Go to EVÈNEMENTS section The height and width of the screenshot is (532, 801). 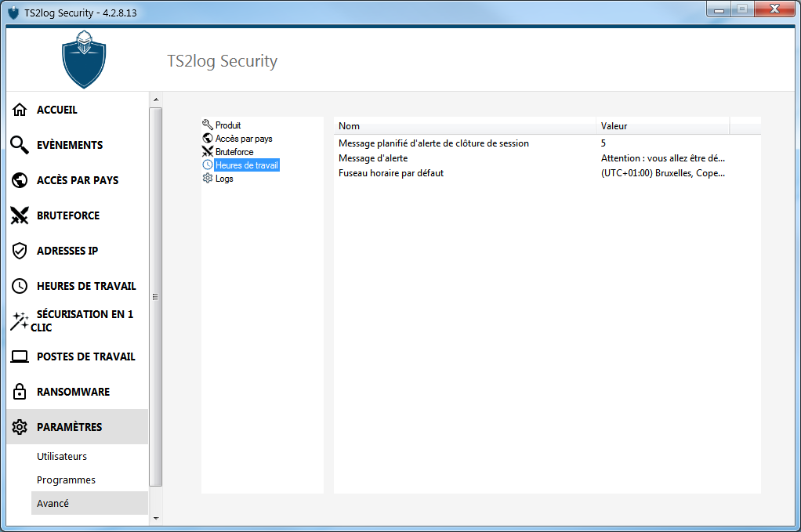78,145
